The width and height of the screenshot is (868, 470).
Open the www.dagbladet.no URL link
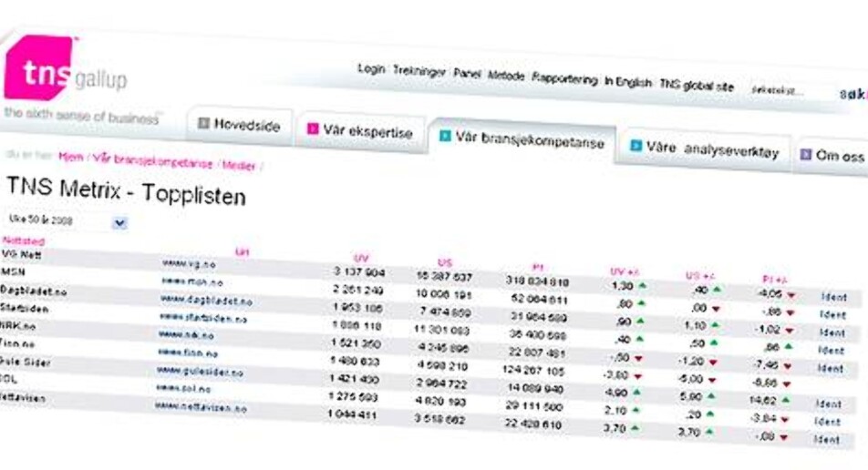tap(206, 300)
